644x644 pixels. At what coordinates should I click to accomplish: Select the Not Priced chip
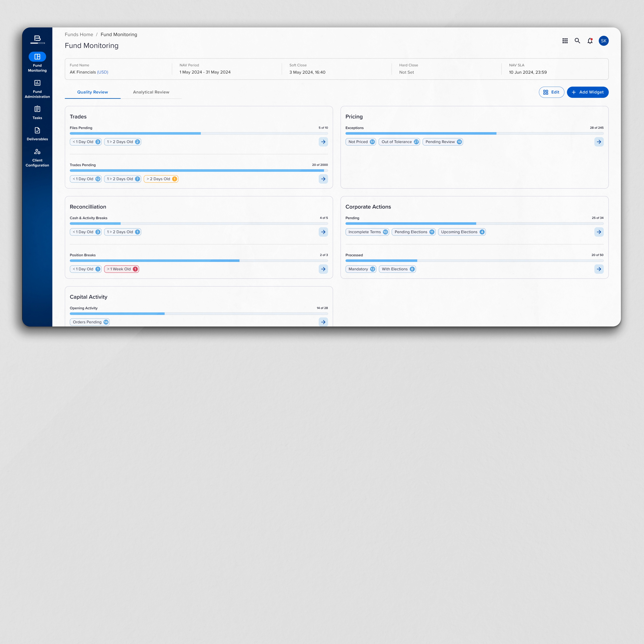tap(361, 142)
